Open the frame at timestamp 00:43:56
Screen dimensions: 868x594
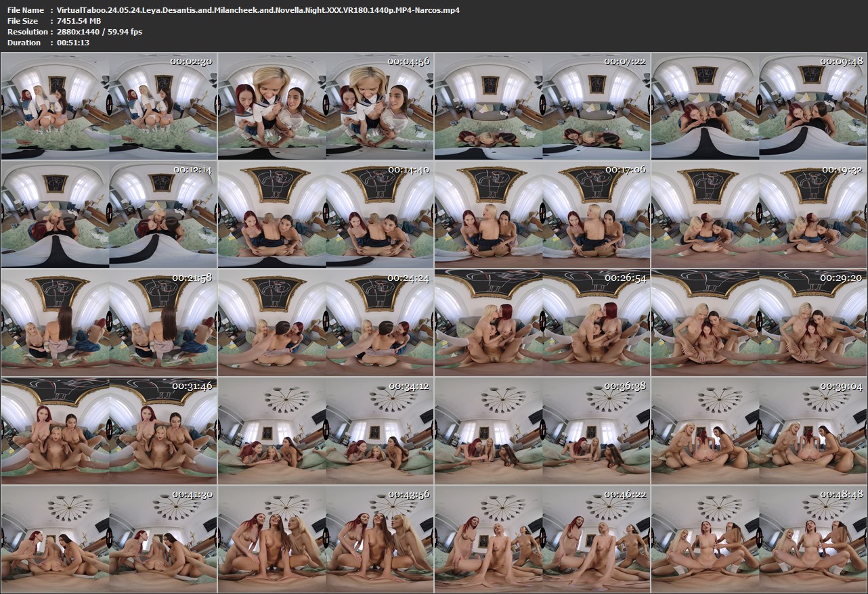(326, 539)
